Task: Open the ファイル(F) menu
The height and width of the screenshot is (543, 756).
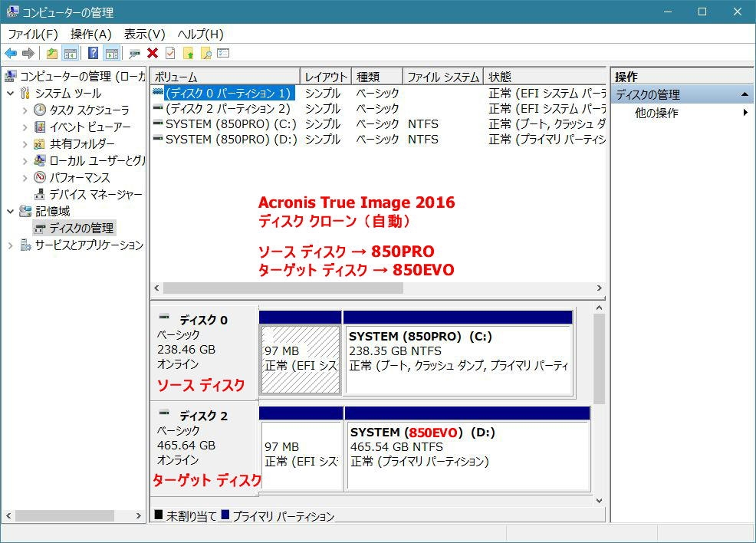Action: point(33,35)
